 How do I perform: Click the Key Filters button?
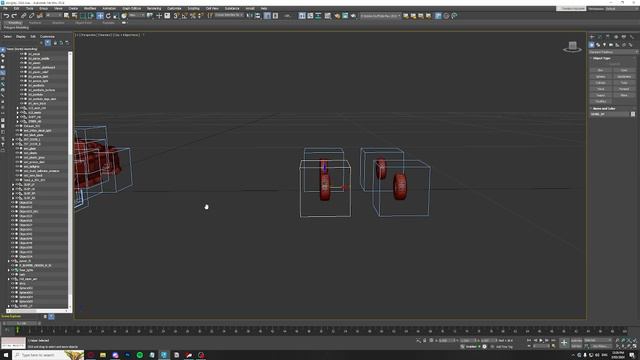click(x=600, y=346)
